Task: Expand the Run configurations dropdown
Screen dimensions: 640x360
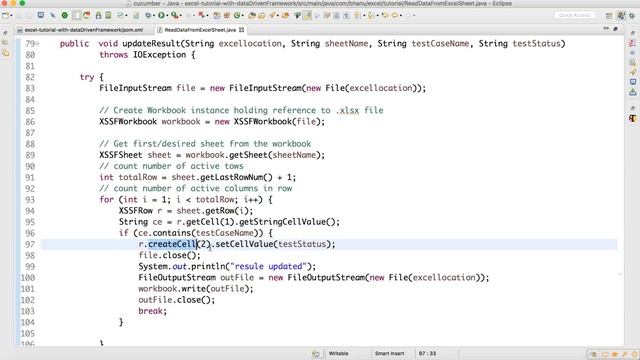Action: (x=167, y=16)
